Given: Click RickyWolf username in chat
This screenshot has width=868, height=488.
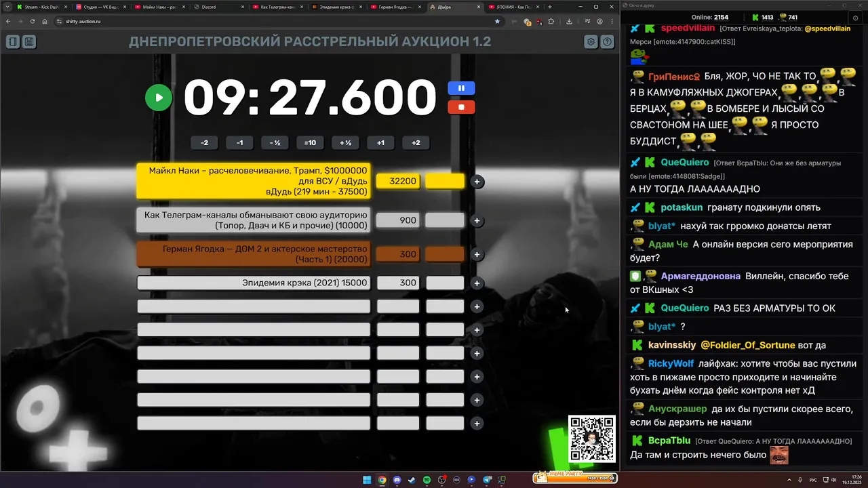Looking at the screenshot, I should click(671, 363).
